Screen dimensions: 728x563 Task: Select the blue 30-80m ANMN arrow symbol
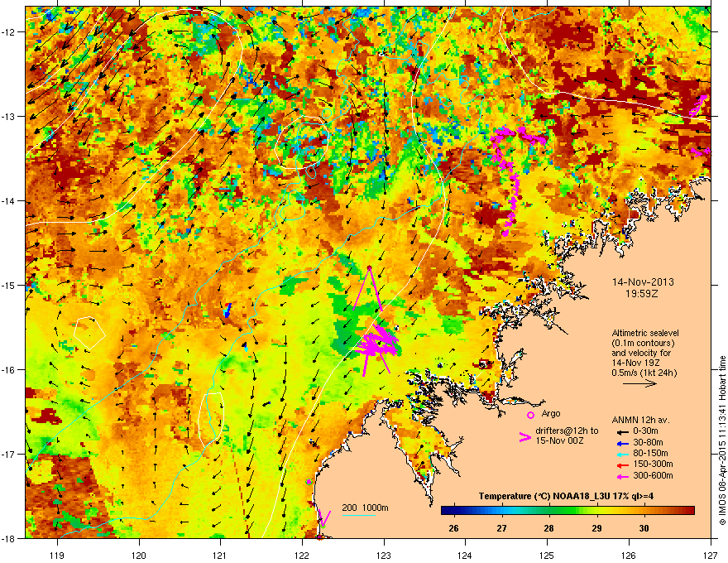(621, 443)
